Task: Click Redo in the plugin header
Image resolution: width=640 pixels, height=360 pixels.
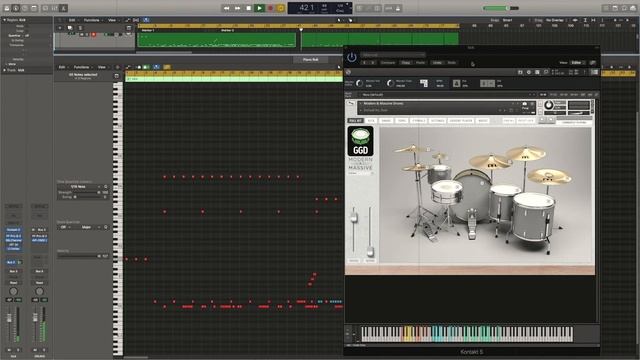Action: click(x=451, y=62)
